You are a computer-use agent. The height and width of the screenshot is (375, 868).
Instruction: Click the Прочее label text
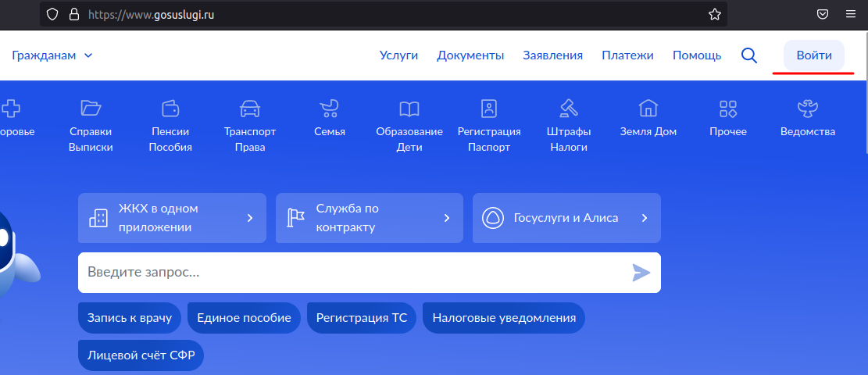[x=728, y=132]
